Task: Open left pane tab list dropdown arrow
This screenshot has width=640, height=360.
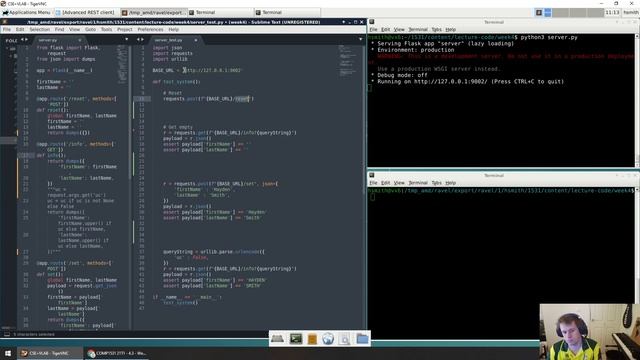Action: (127, 40)
